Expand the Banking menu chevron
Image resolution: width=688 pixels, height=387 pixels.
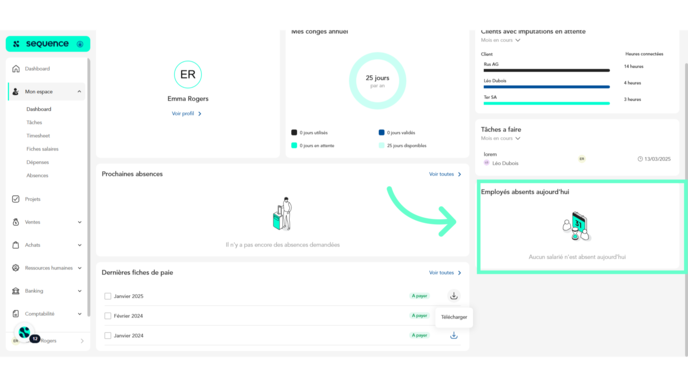pyautogui.click(x=79, y=290)
